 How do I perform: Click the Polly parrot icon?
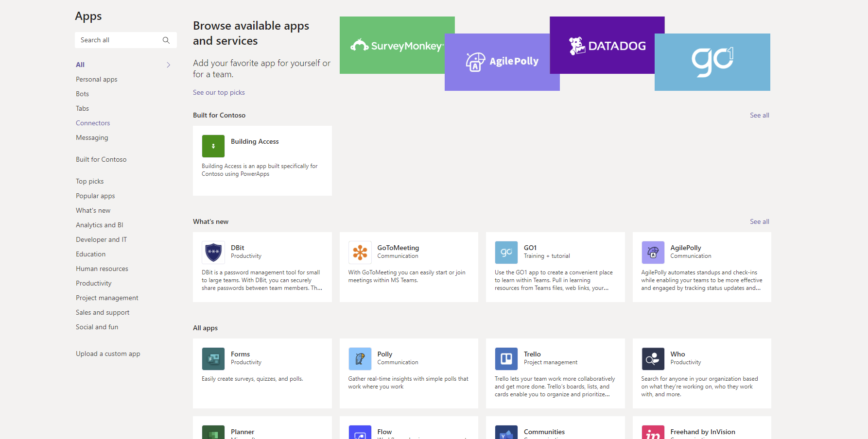[x=360, y=359]
